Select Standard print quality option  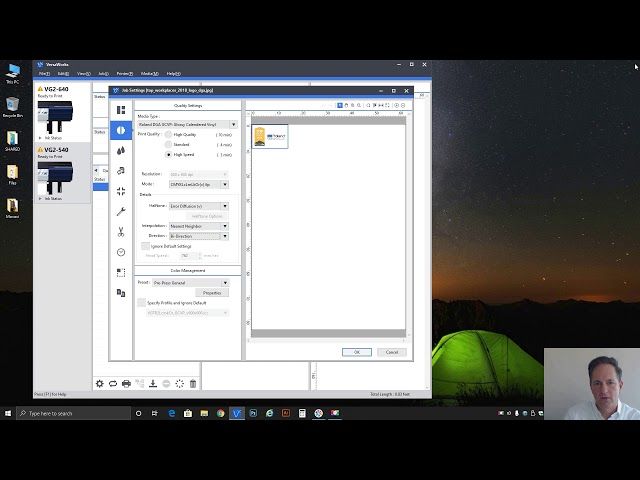click(x=168, y=144)
